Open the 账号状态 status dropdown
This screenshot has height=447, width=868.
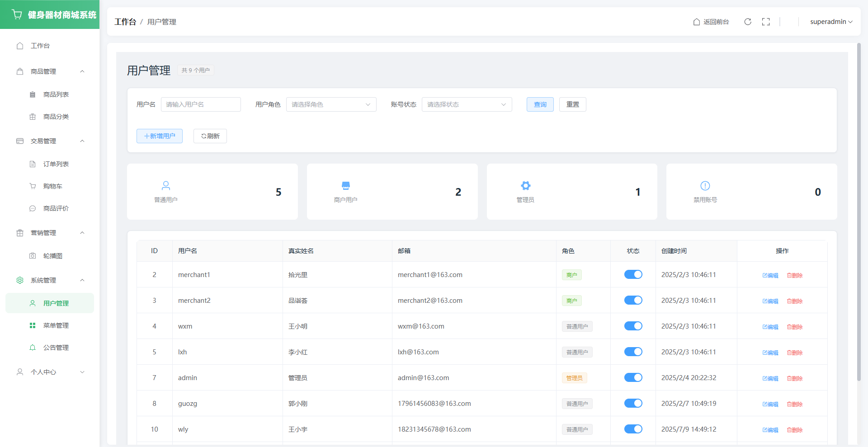click(467, 104)
